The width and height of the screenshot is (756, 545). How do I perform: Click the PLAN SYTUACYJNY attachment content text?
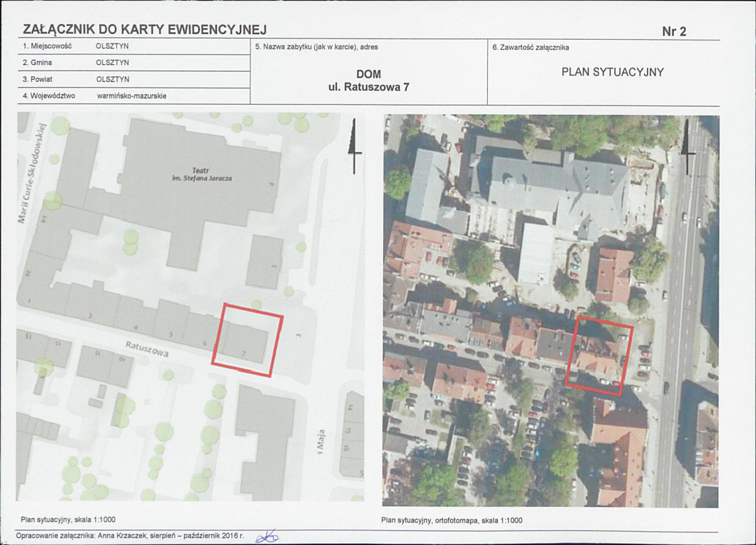pyautogui.click(x=612, y=72)
